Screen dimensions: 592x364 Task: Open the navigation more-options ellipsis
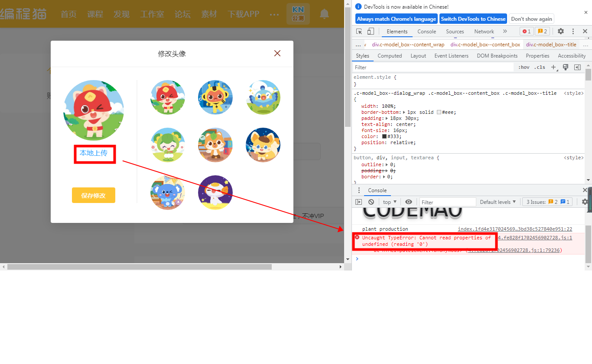pos(274,14)
